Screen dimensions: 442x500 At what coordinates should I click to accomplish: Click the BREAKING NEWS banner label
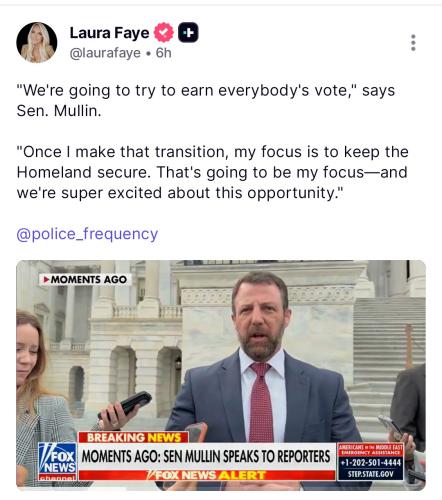click(x=133, y=437)
